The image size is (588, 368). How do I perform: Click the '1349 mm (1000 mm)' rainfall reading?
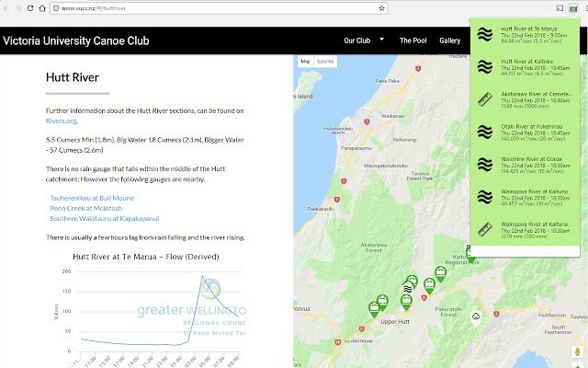pos(525,107)
